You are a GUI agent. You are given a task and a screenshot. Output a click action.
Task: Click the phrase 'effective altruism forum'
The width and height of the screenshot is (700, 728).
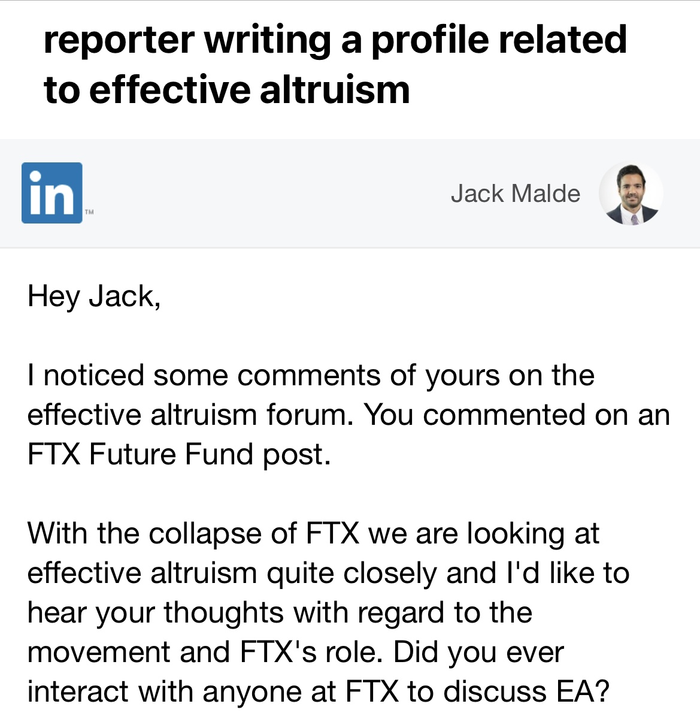pyautogui.click(x=189, y=415)
